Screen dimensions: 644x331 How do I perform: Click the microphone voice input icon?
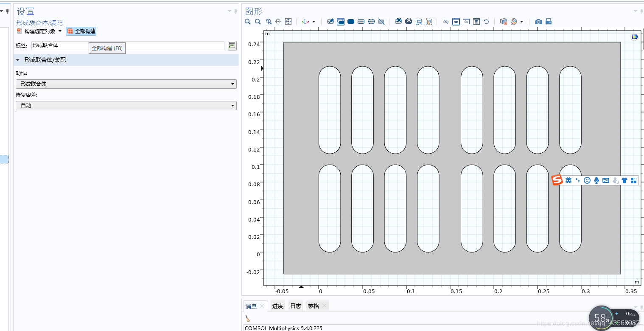click(x=596, y=180)
